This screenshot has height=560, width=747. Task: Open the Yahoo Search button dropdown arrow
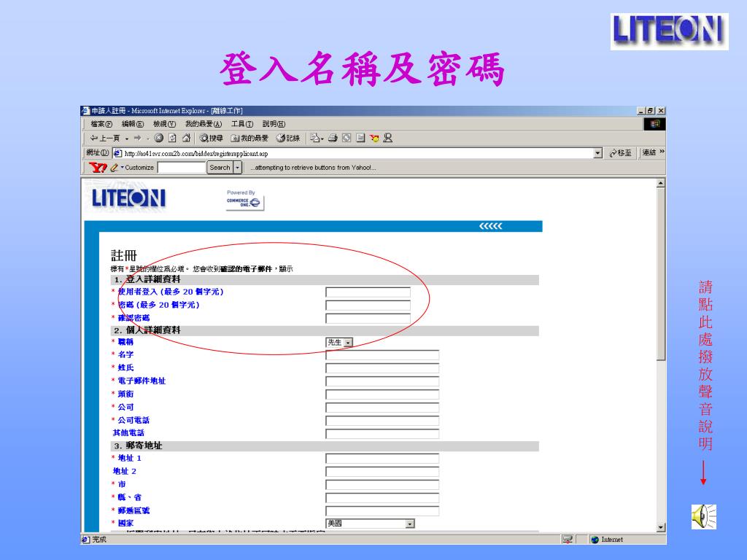click(237, 168)
